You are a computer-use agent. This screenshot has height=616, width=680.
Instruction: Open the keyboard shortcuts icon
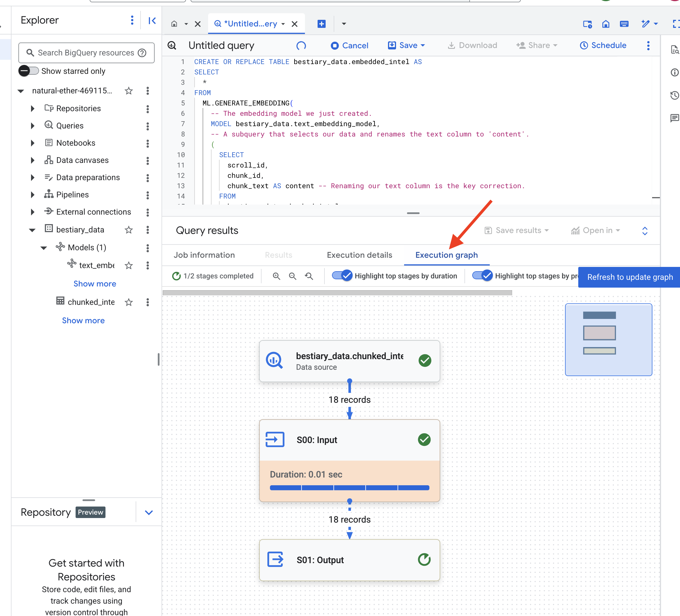[x=624, y=24]
